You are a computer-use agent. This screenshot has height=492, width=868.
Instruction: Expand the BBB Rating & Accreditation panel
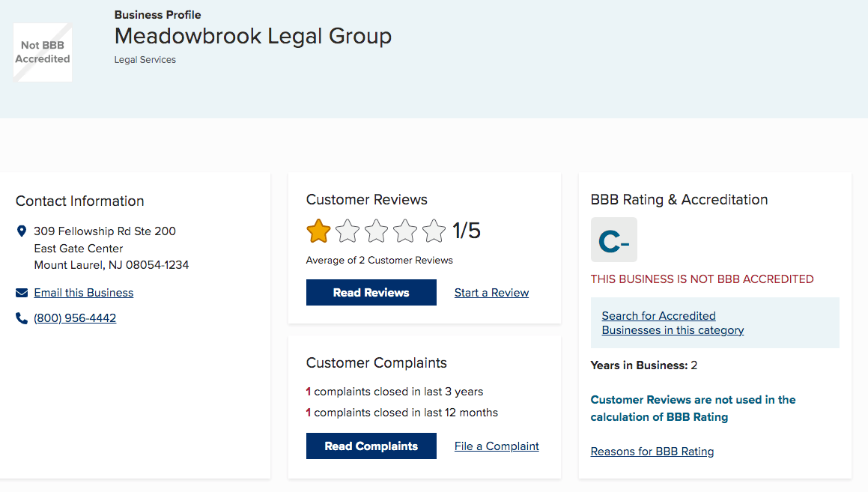tap(678, 199)
